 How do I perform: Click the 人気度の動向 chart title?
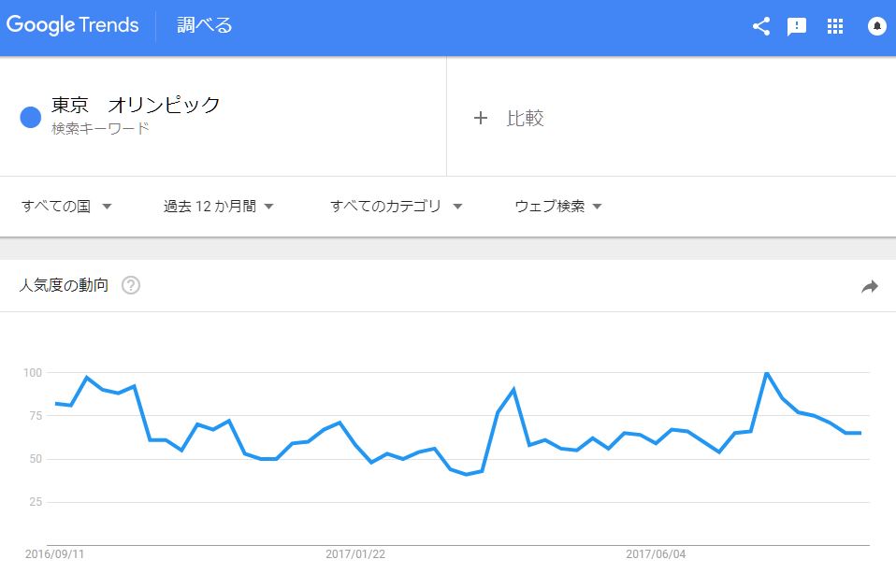click(x=64, y=285)
